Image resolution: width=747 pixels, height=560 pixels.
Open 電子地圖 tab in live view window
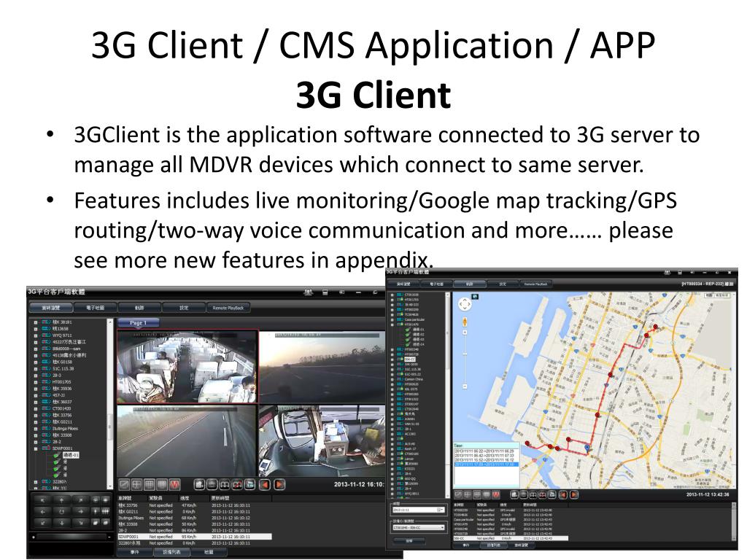pyautogui.click(x=95, y=308)
